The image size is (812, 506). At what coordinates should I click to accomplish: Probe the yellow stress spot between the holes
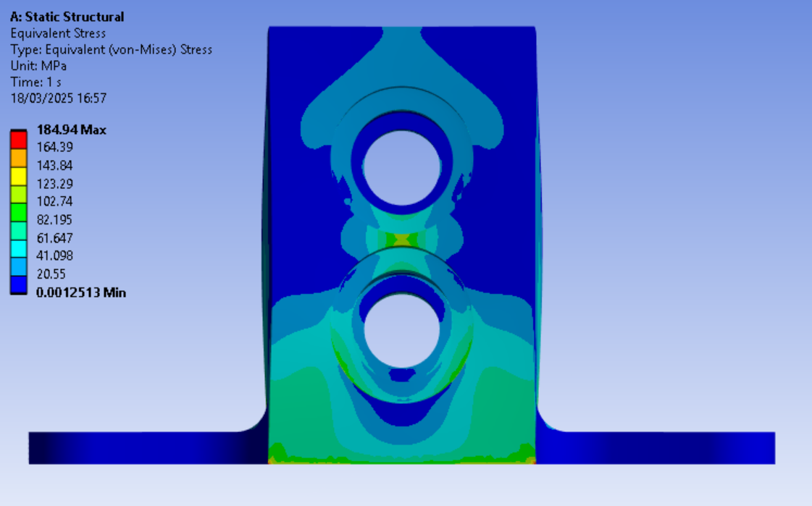click(401, 238)
